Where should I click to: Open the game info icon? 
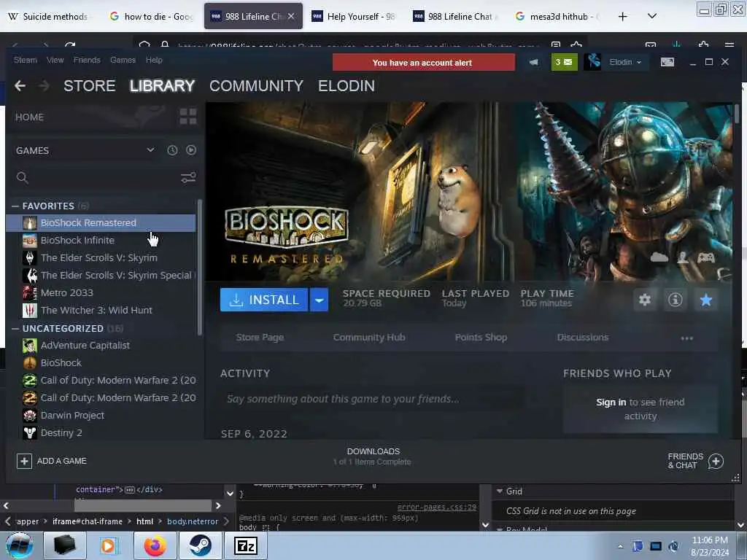[675, 300]
